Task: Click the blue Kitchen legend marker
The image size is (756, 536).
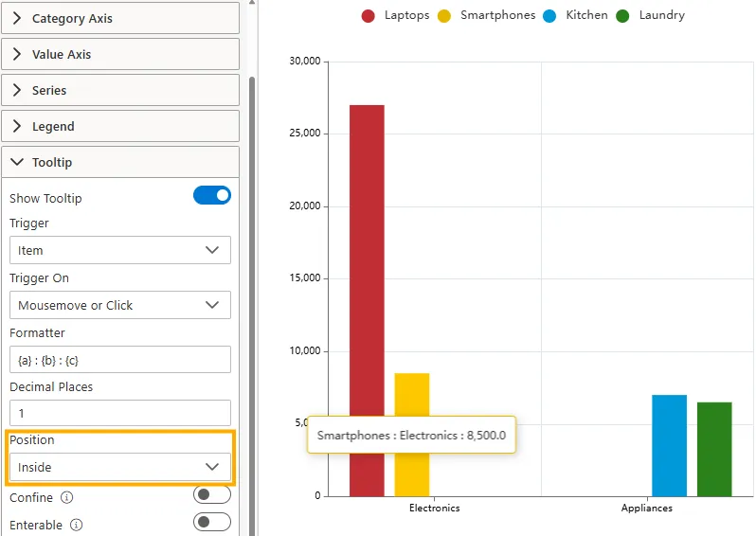Action: (550, 16)
